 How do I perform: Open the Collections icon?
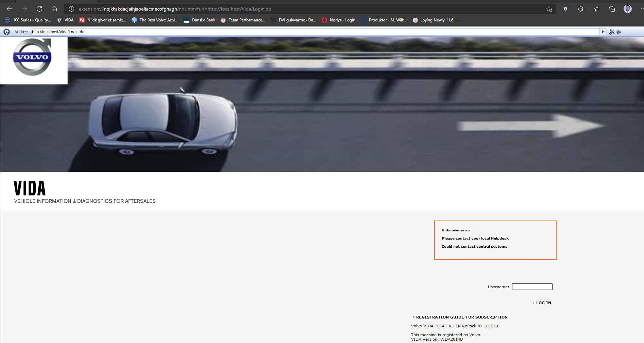[612, 9]
